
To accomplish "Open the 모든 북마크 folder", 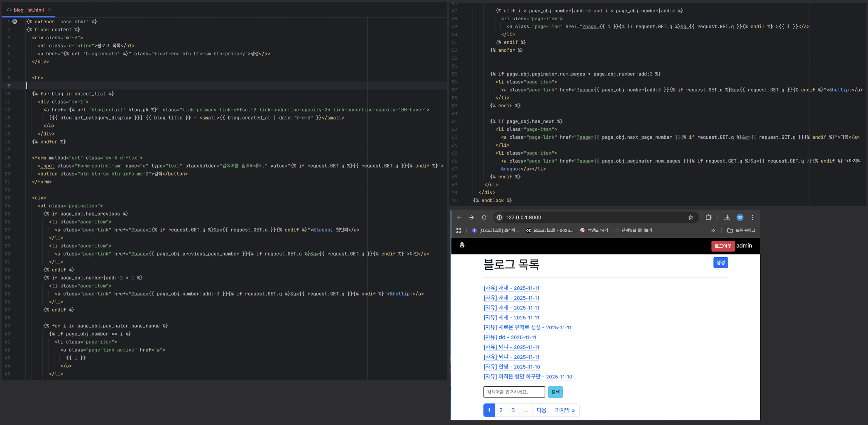I will (x=741, y=230).
